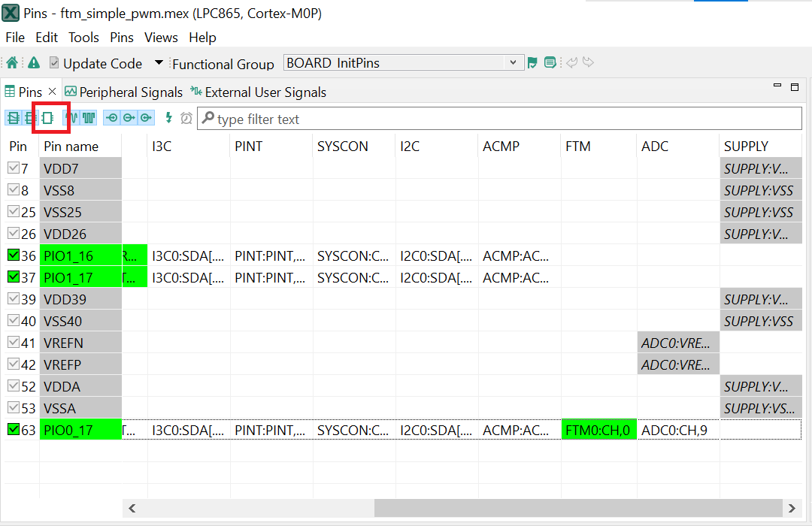Click the green flag icon beside Functional Group

[532, 63]
